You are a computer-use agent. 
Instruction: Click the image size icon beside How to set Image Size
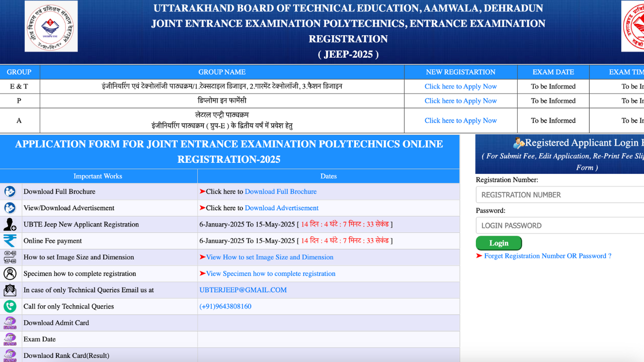(10, 257)
